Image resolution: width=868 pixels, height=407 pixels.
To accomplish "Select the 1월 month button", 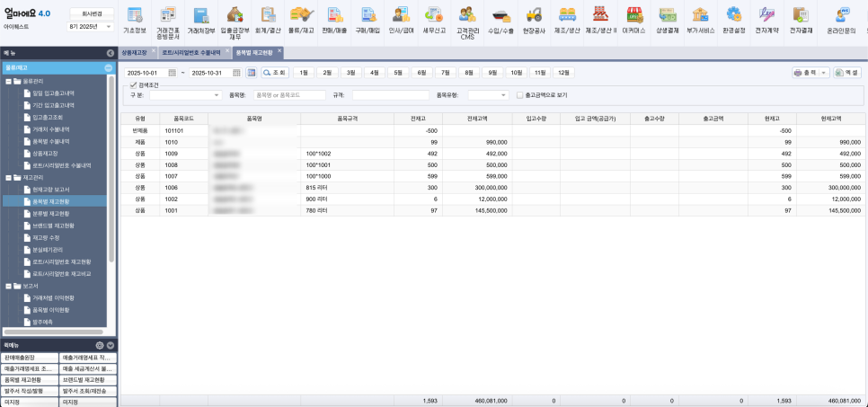I will click(304, 73).
